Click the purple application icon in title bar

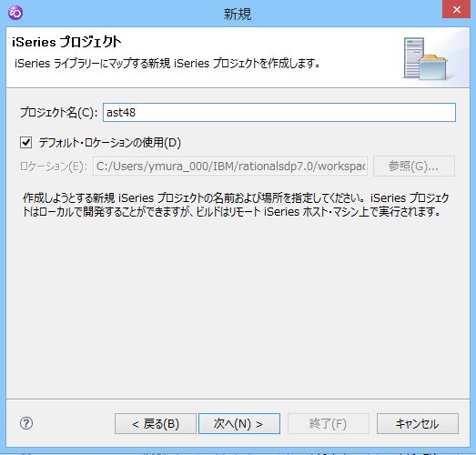(15, 13)
